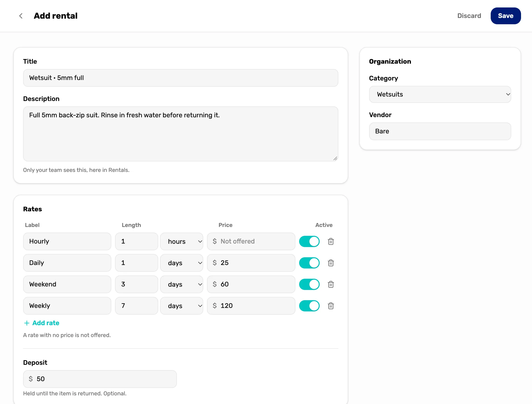This screenshot has height=404, width=532.
Task: Grab the Description resize handle corner
Action: (x=335, y=158)
